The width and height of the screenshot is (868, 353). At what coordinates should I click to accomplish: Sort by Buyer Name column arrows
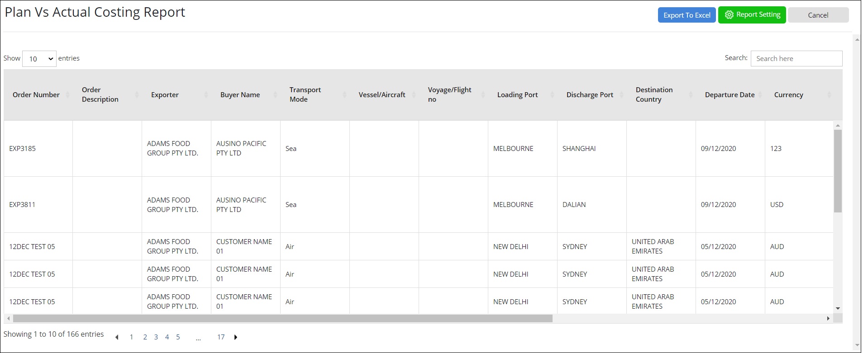click(276, 94)
